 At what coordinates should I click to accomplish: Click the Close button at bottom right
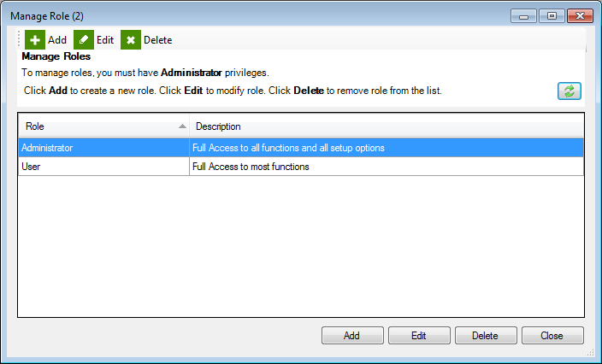click(552, 336)
